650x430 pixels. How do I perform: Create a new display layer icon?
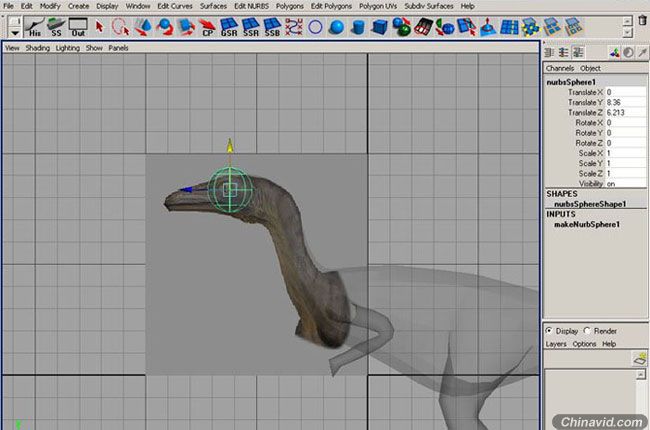pos(637,358)
